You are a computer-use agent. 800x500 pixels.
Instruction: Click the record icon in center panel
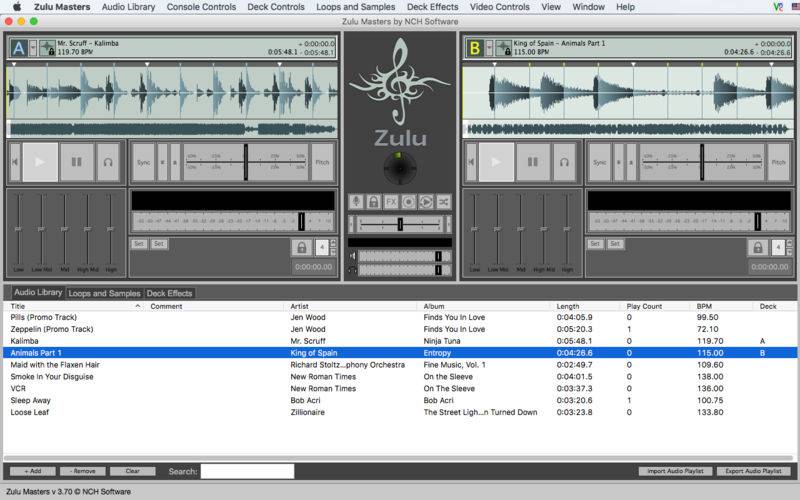coord(408,202)
